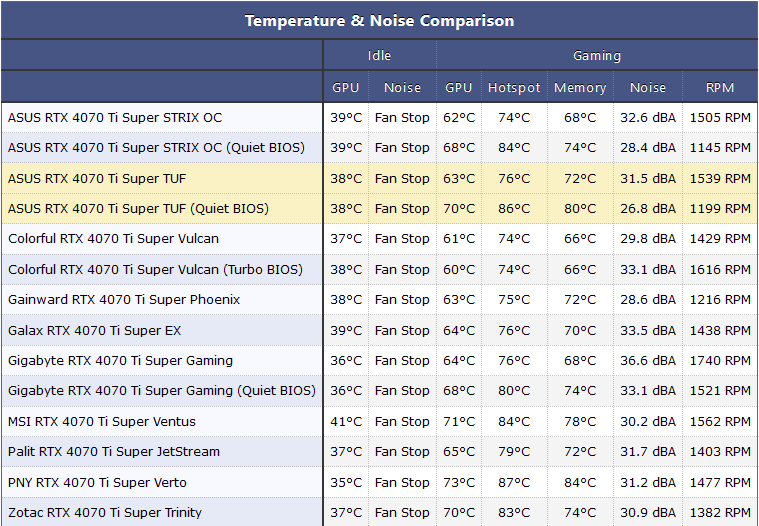Click the Memory column header
The image size is (759, 526).
coord(580,87)
